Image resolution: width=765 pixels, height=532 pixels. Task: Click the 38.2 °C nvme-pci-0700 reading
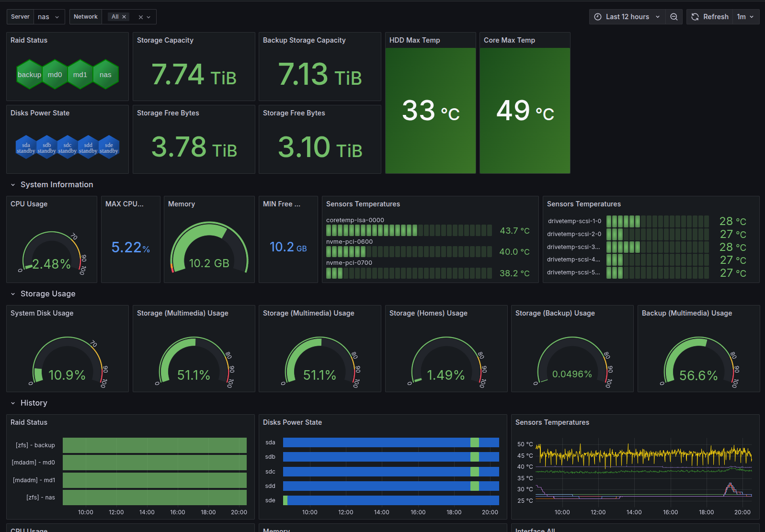tap(514, 273)
